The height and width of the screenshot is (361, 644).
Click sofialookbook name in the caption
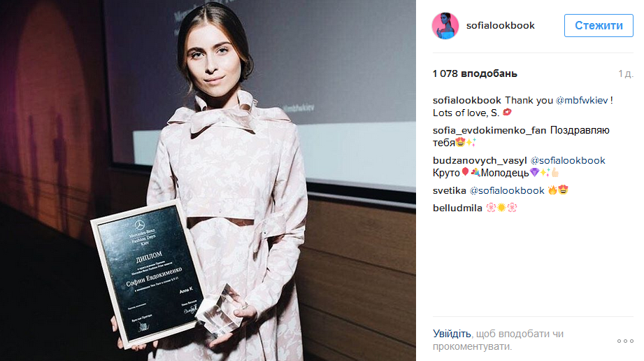[467, 100]
